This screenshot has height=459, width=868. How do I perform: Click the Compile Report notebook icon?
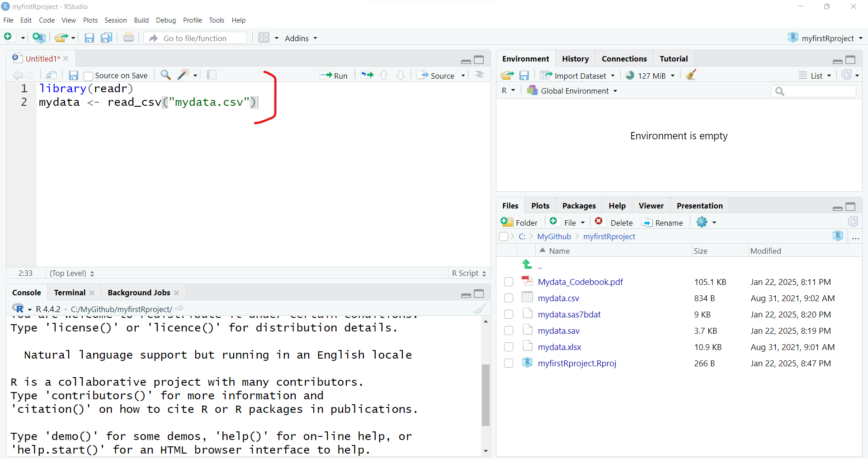click(212, 75)
